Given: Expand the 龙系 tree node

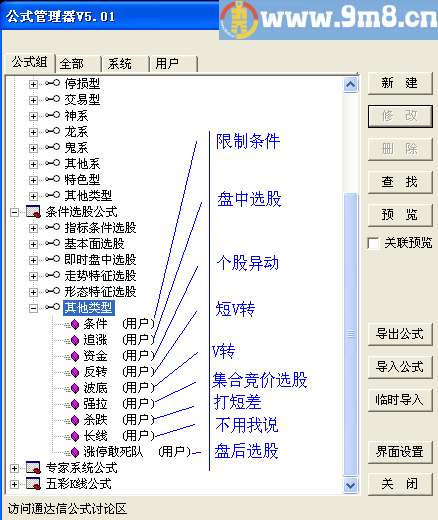Looking at the screenshot, I should click(x=33, y=132).
